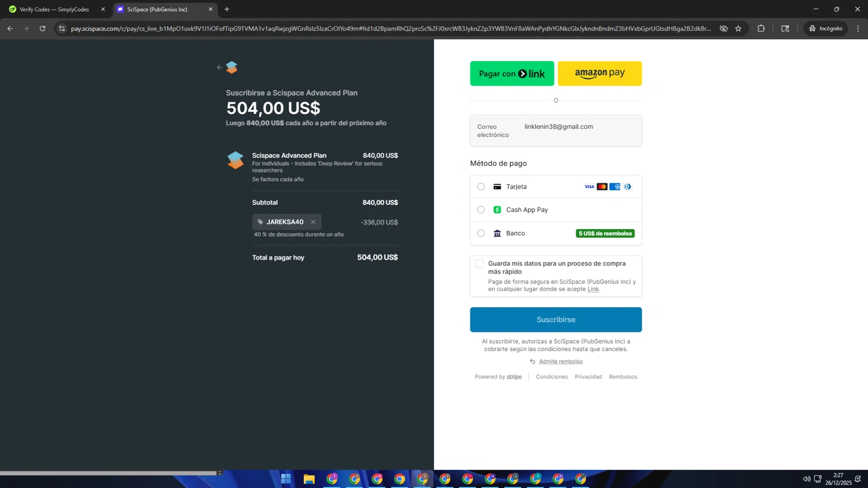
Task: Click the refund arrow icon beside Admite rembolso
Action: (532, 361)
